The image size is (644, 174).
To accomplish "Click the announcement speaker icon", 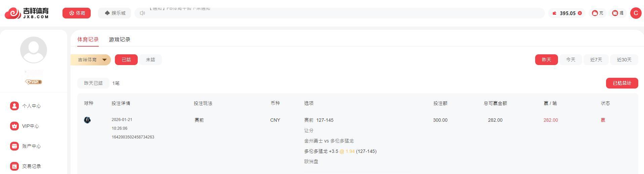I will pyautogui.click(x=142, y=13).
